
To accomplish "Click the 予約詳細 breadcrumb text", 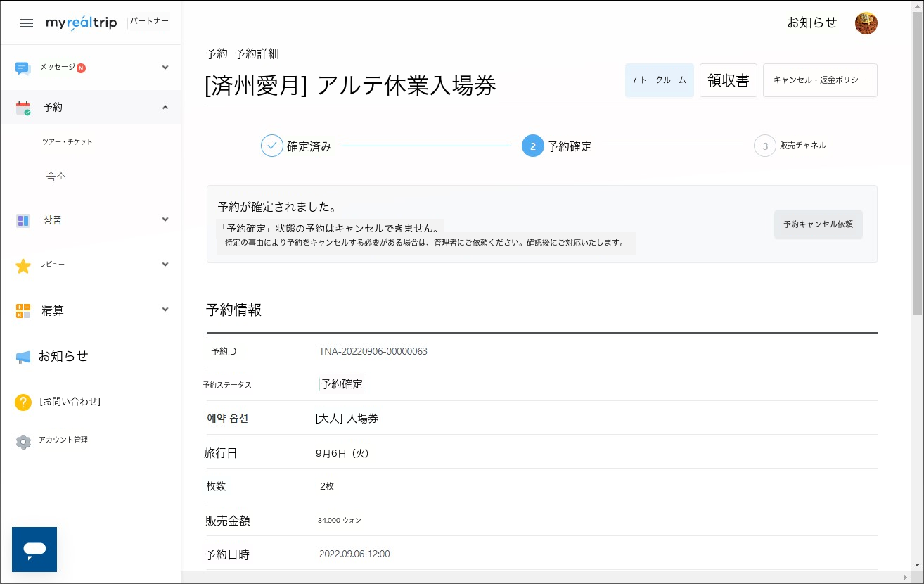I will [x=257, y=54].
